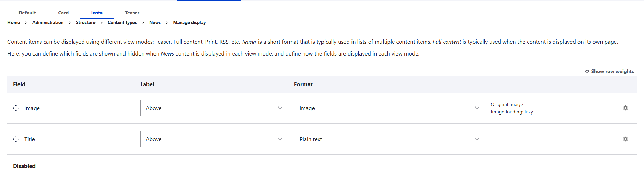Open the Image format dropdown
This screenshot has width=644, height=184.
click(389, 108)
